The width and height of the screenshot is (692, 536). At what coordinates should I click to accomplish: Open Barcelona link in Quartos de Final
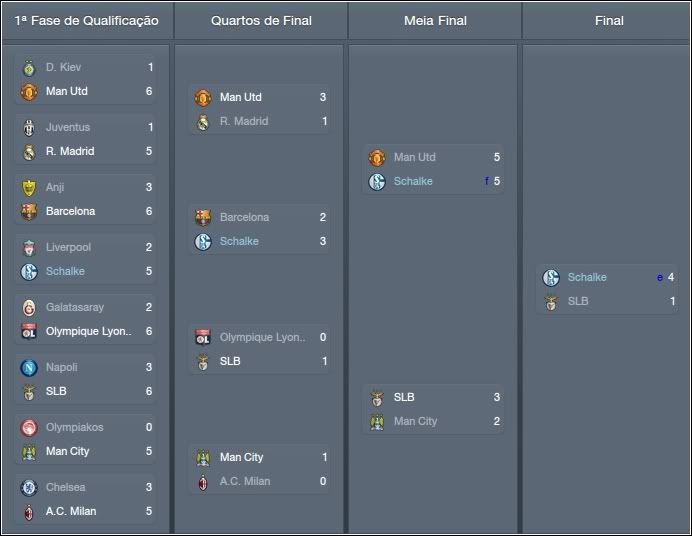click(x=244, y=217)
